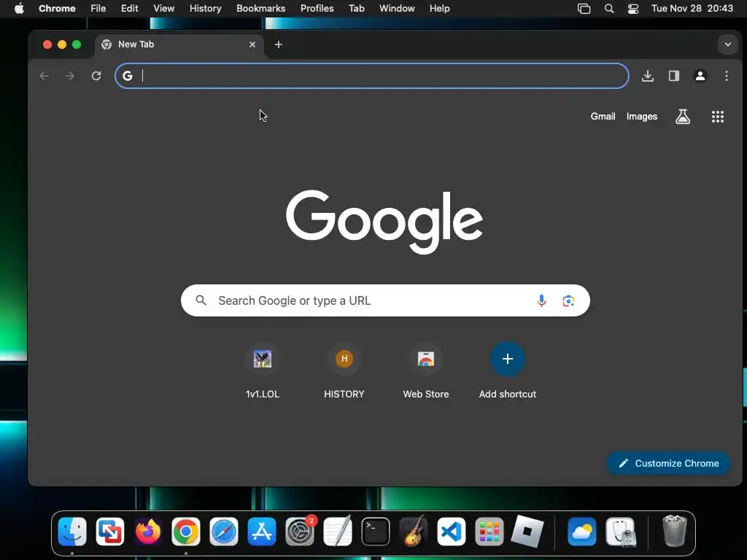Open System Settings from the Dock
The image size is (747, 560).
coord(300,532)
